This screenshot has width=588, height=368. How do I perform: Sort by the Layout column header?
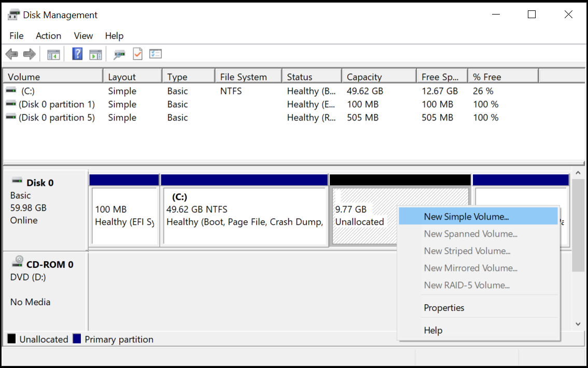click(133, 77)
